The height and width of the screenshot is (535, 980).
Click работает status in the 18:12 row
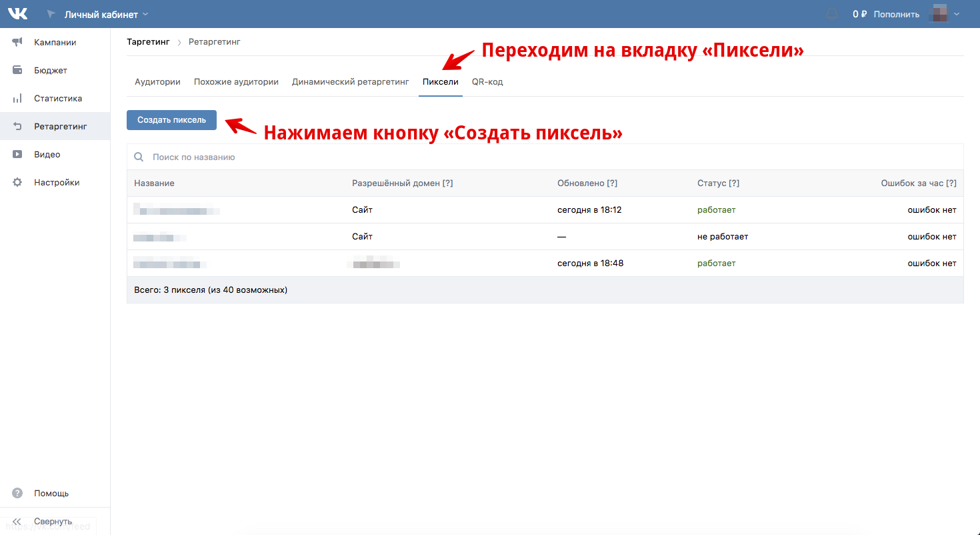pyautogui.click(x=717, y=209)
